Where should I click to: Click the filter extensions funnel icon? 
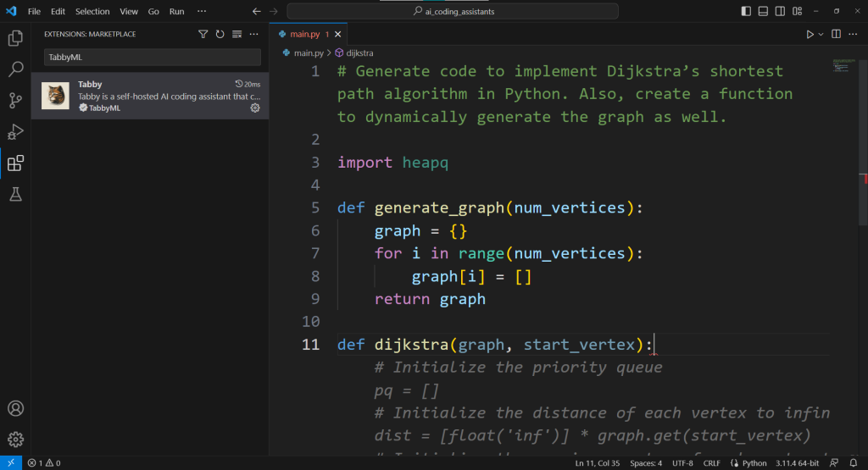pyautogui.click(x=203, y=35)
